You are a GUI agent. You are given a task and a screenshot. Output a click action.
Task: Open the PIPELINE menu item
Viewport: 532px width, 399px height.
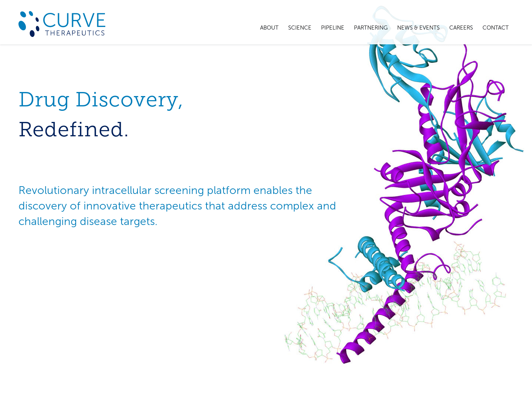click(332, 28)
